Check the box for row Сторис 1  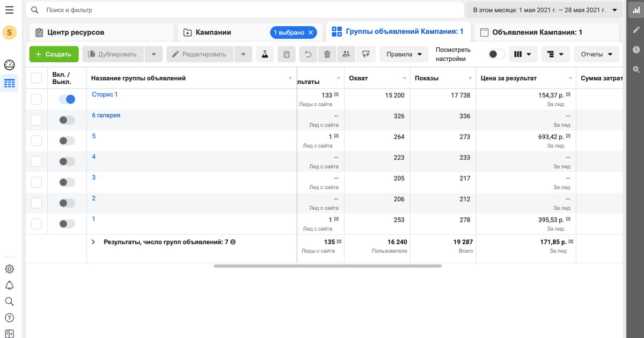pos(36,99)
